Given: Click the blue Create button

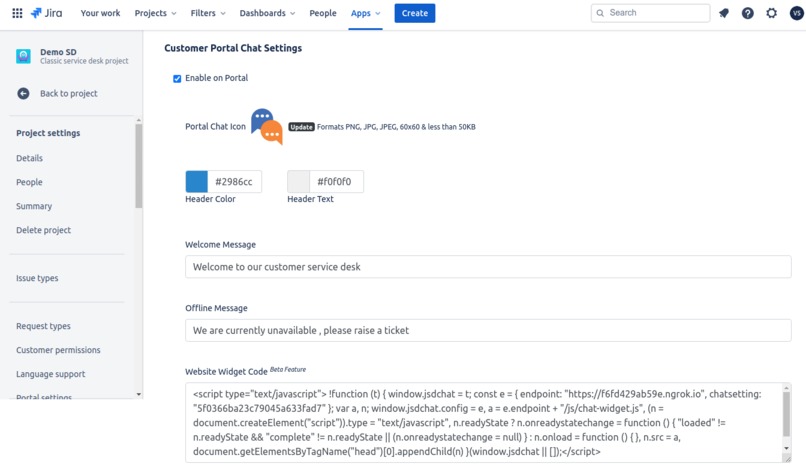Looking at the screenshot, I should (415, 13).
